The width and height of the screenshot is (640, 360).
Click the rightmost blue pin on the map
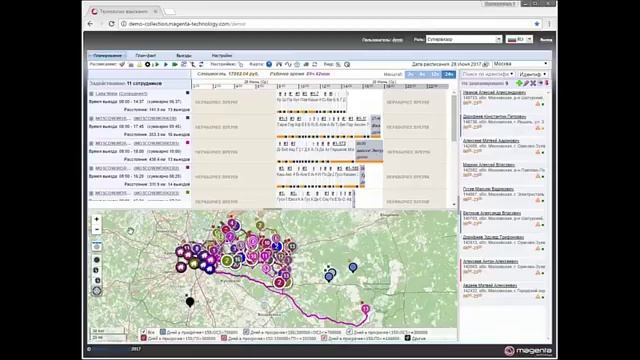(x=353, y=267)
